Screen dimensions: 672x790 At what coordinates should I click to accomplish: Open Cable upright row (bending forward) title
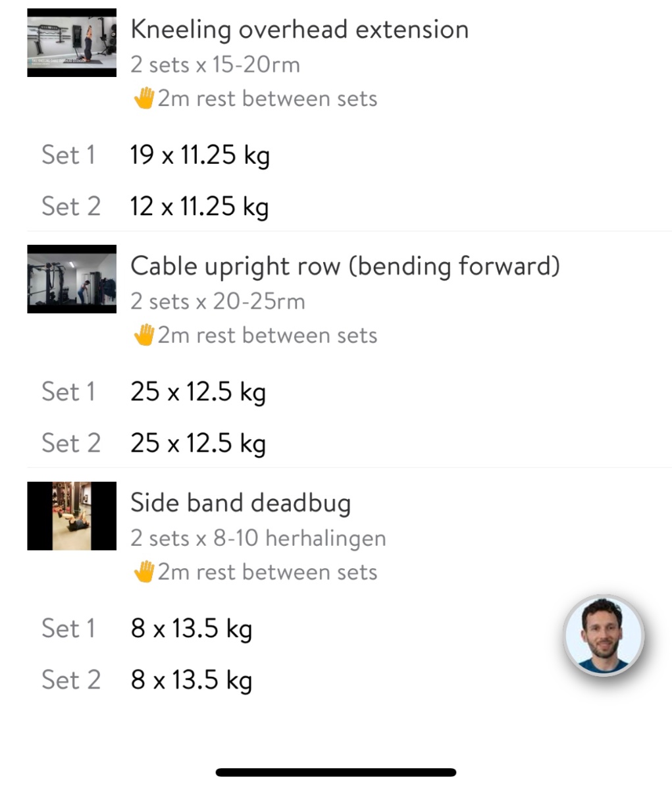[x=345, y=266]
